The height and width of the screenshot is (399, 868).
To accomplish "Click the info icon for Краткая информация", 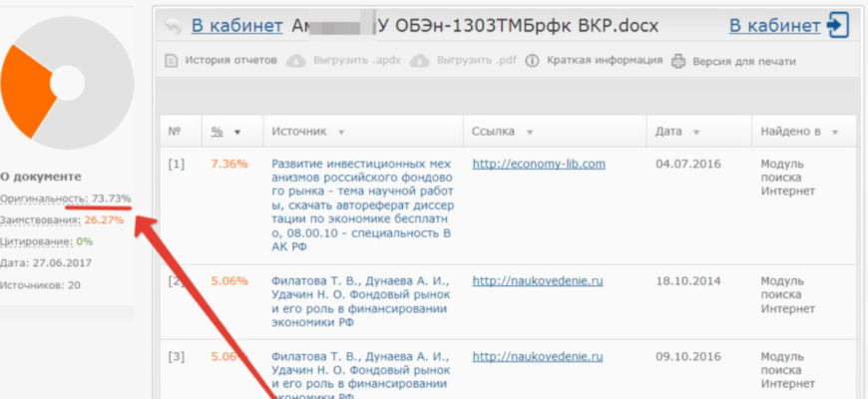I will coord(532,61).
